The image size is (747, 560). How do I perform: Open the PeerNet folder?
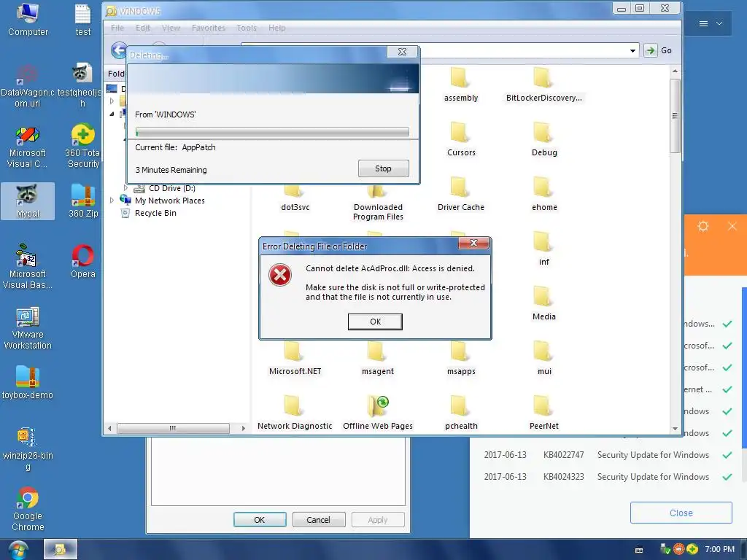tap(543, 413)
